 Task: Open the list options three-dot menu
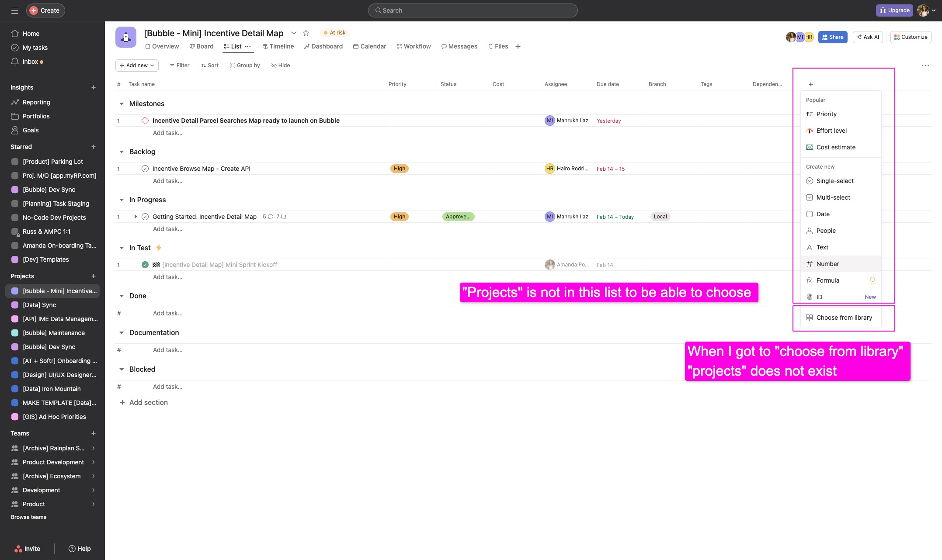925,66
